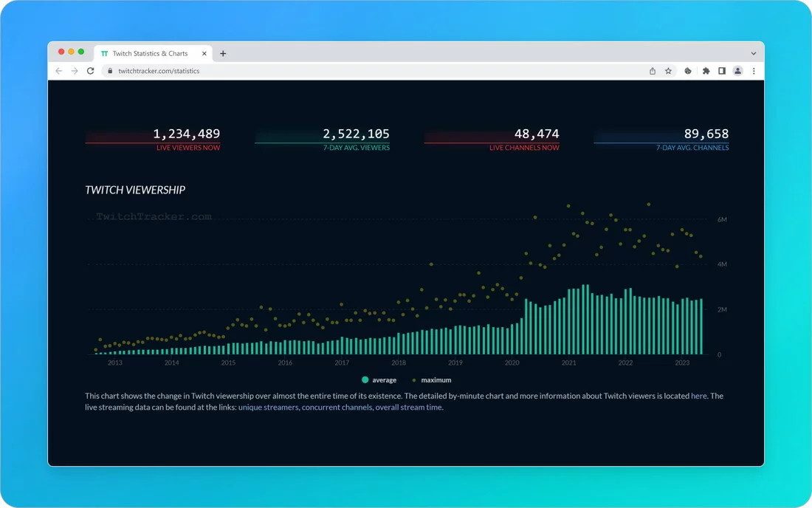Click the 2015 label on chart axis

[x=228, y=363]
